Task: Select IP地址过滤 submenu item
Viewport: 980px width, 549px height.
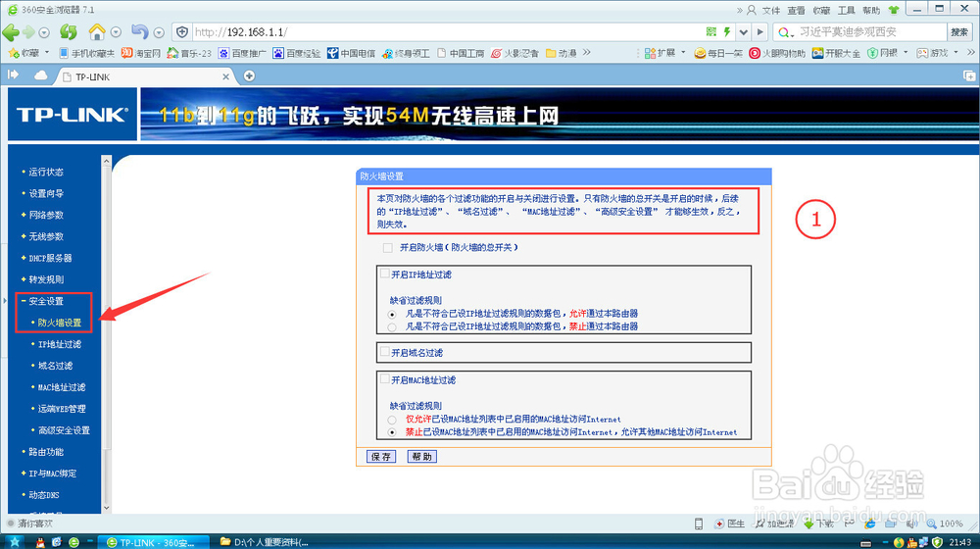Action: pos(60,344)
